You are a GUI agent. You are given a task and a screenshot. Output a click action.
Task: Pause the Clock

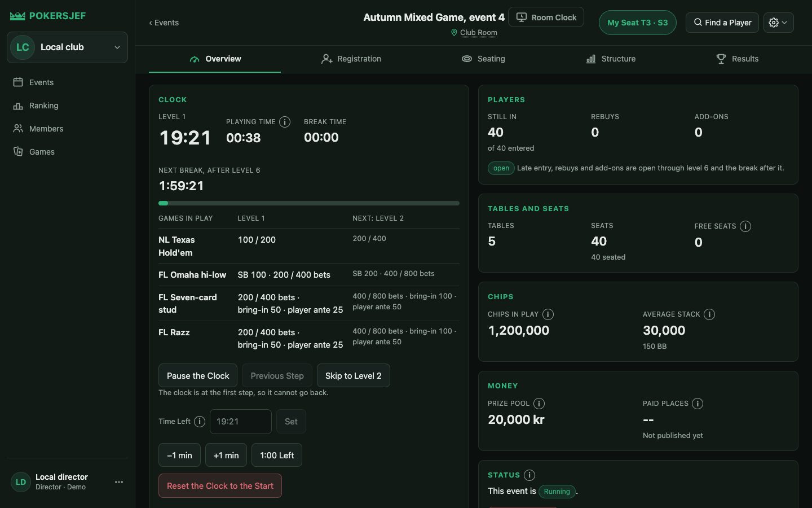click(198, 376)
